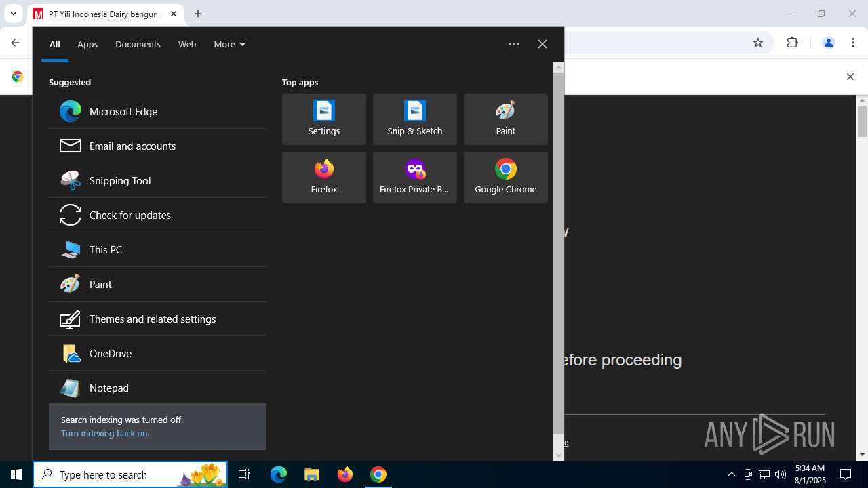Screen dimensions: 868x488
Task: Open Email and accounts suggestion
Action: 157,146
